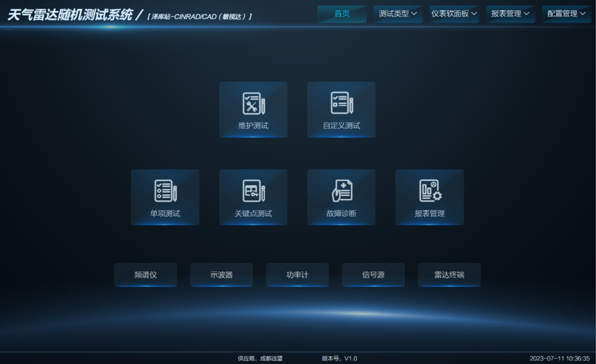Click the 关键点测试 tile label
This screenshot has width=596, height=364.
pyautogui.click(x=253, y=213)
